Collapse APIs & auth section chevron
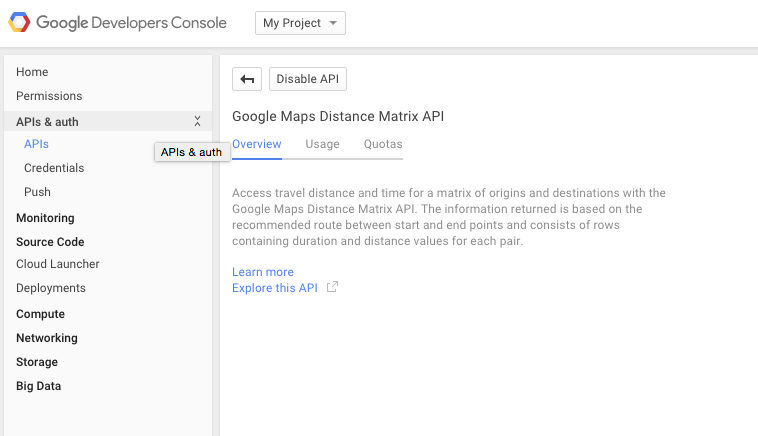This screenshot has height=436, width=758. 197,121
